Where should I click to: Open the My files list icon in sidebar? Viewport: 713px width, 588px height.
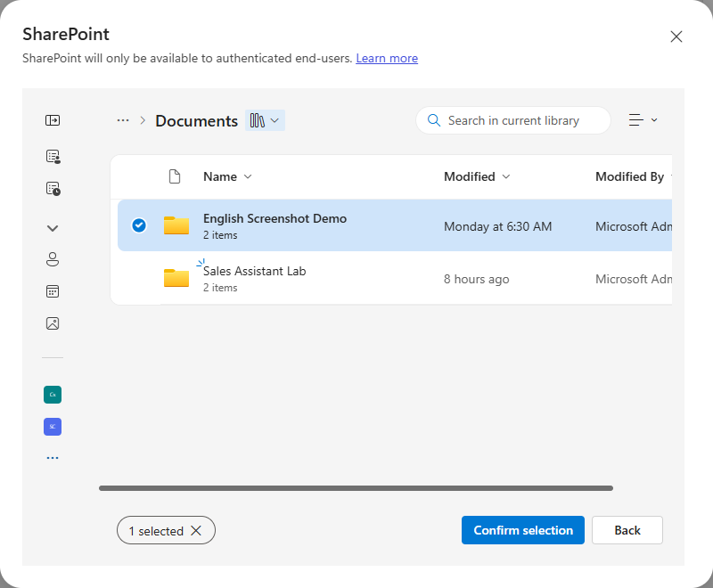pos(53,156)
